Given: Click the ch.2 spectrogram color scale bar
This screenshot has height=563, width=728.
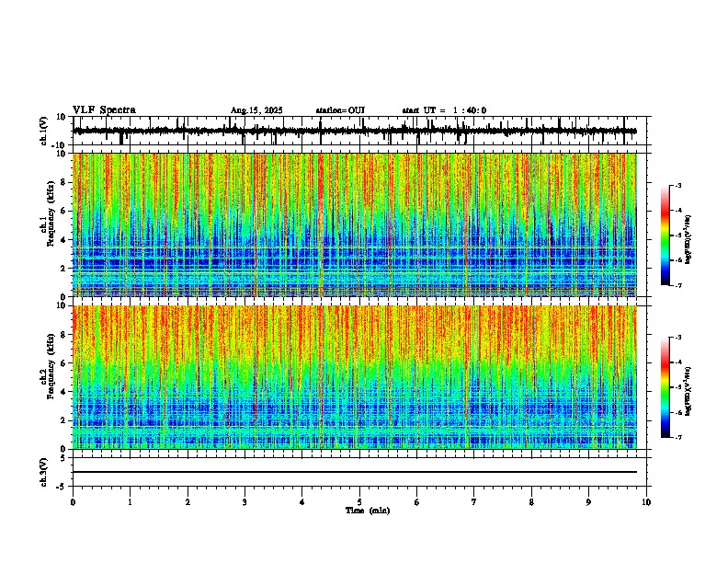Looking at the screenshot, I should 665,387.
